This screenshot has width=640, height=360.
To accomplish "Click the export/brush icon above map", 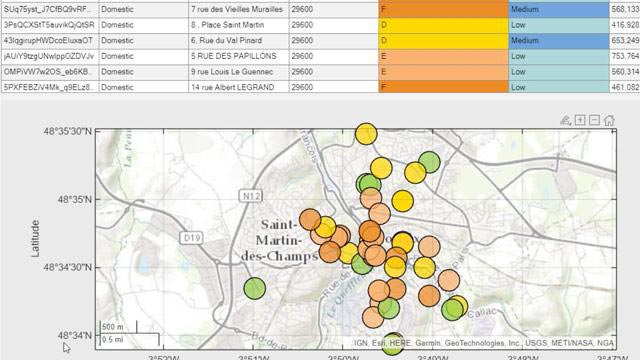I will tap(565, 120).
